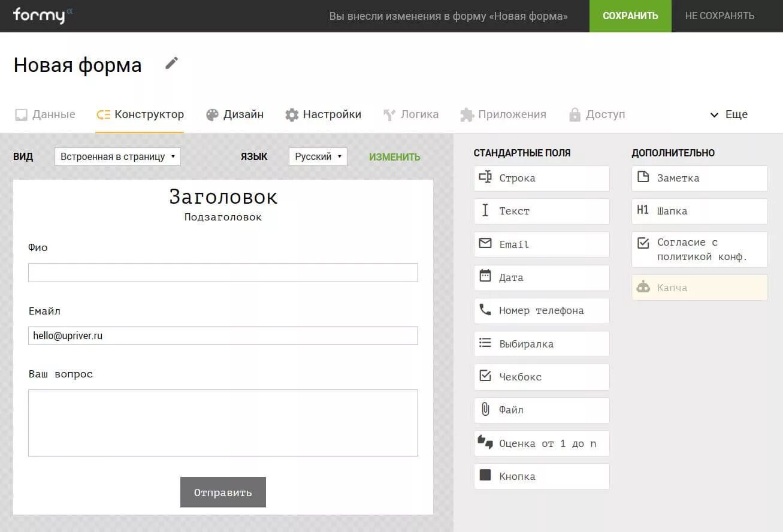Screen dimensions: 783x532
Task: Click the Приложения puzzle icon
Action: [x=467, y=115]
